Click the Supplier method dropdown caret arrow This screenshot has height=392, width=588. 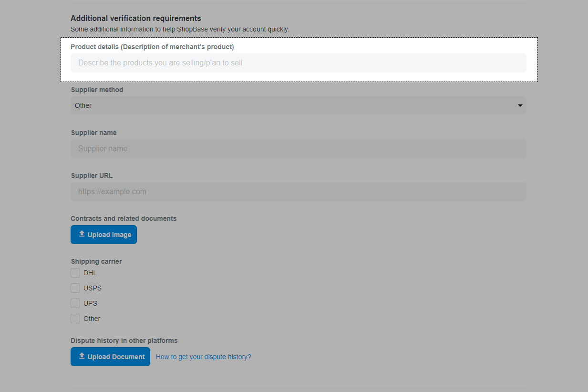[520, 105]
